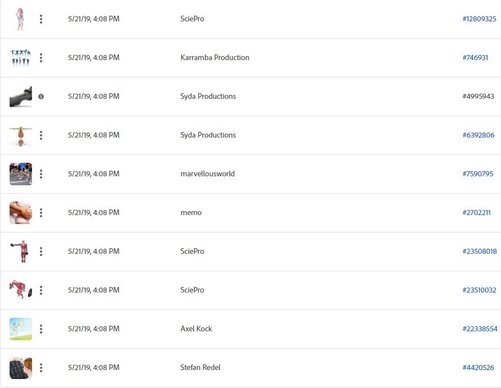
Task: Open more options for SciePro #12809325 row
Action: click(41, 19)
